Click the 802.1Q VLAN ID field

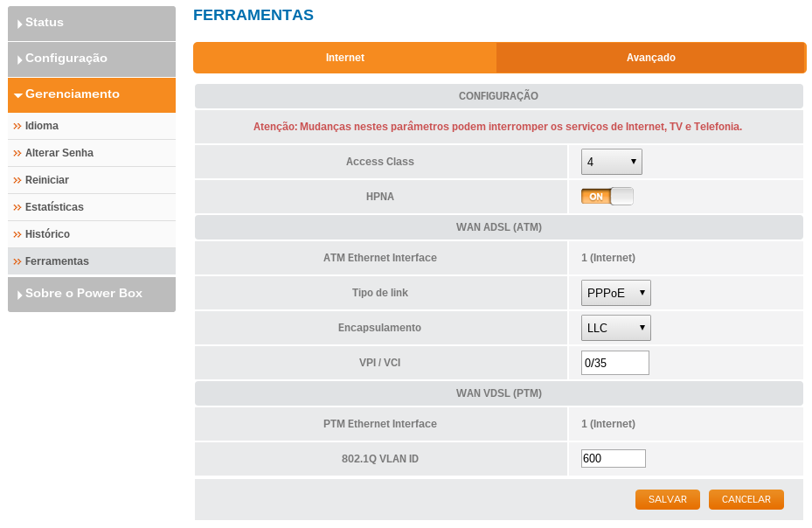pyautogui.click(x=614, y=459)
